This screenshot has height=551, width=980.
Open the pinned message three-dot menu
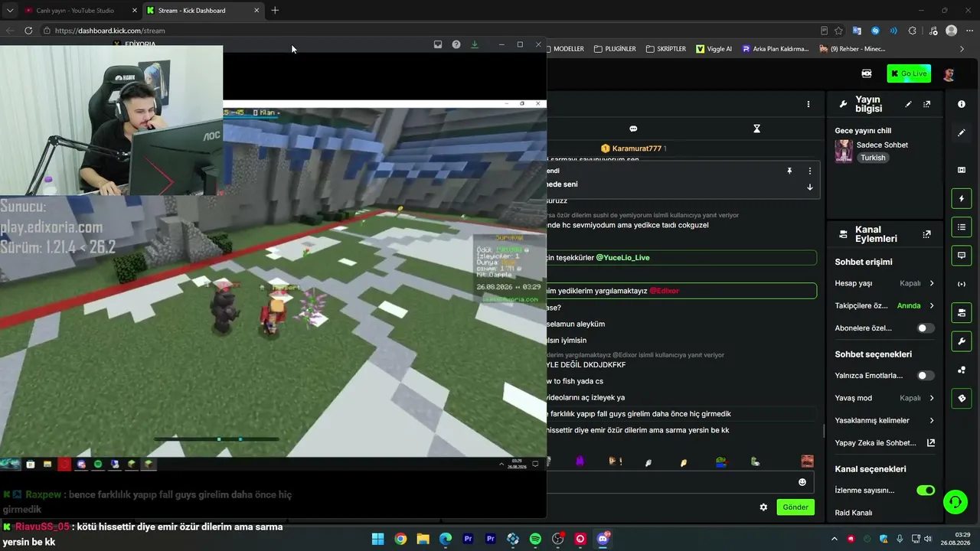point(810,171)
